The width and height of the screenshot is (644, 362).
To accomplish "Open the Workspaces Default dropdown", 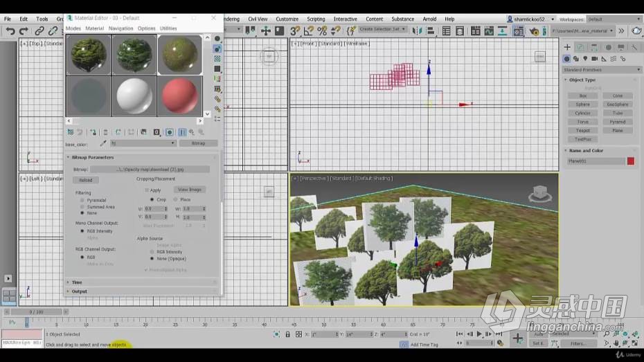I will [614, 19].
